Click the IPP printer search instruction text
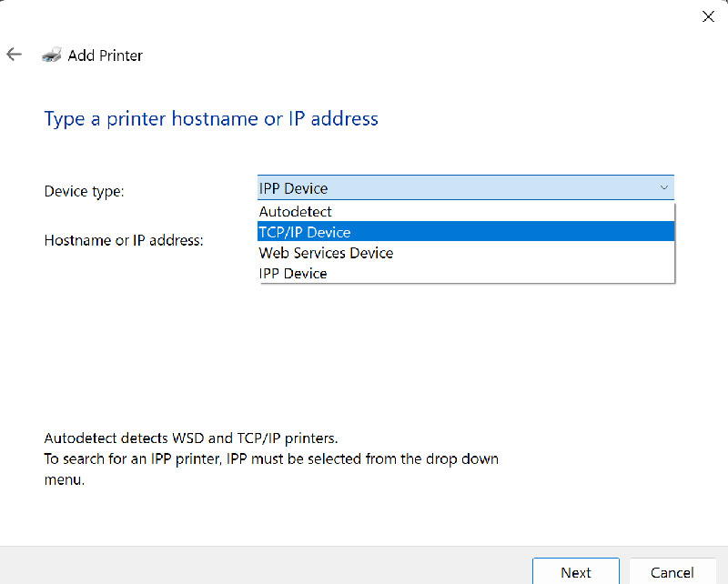The image size is (728, 584). [271, 458]
